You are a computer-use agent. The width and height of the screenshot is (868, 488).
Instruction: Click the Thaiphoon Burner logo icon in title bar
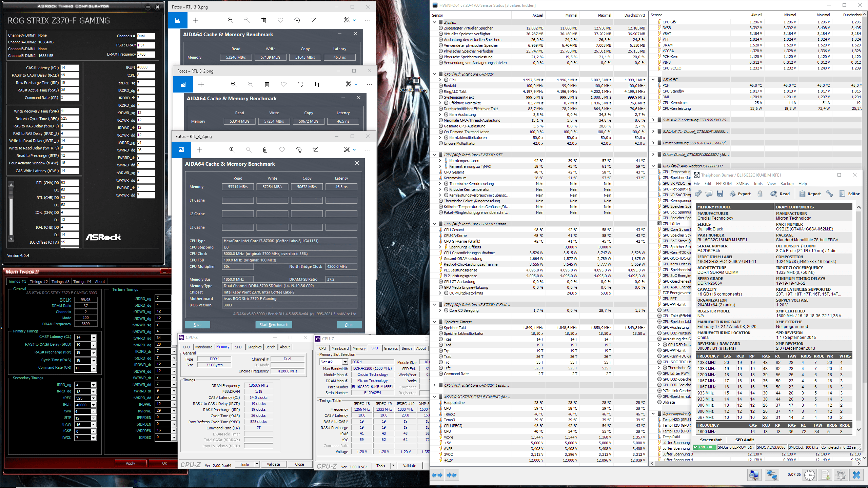tap(697, 175)
